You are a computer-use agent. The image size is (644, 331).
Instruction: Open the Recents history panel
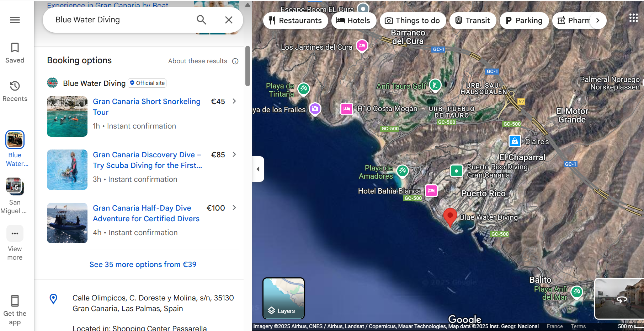[15, 91]
